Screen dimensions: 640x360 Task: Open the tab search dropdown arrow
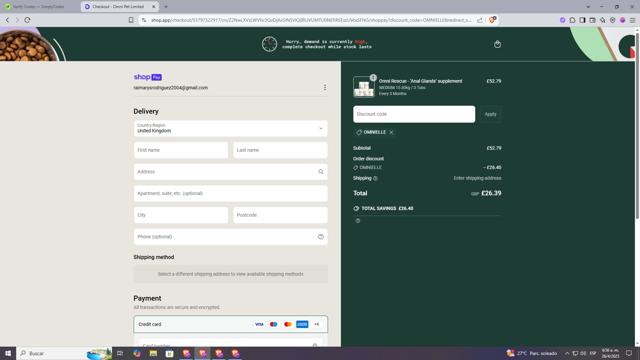[x=588, y=7]
